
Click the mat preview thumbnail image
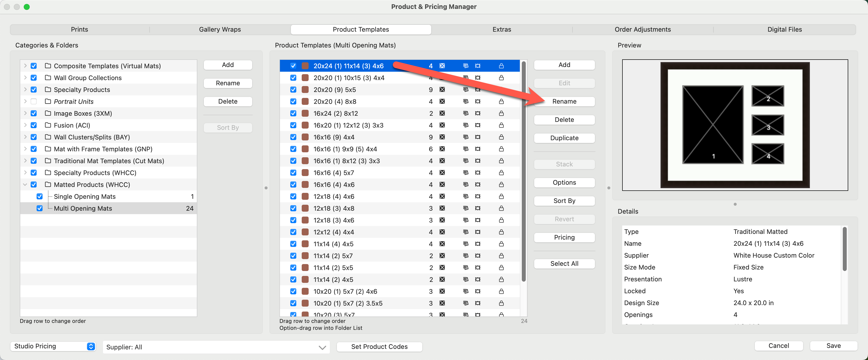[734, 125]
